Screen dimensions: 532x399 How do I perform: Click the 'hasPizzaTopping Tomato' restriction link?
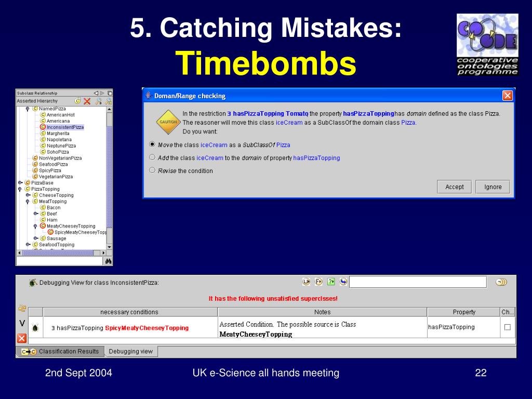click(268, 114)
